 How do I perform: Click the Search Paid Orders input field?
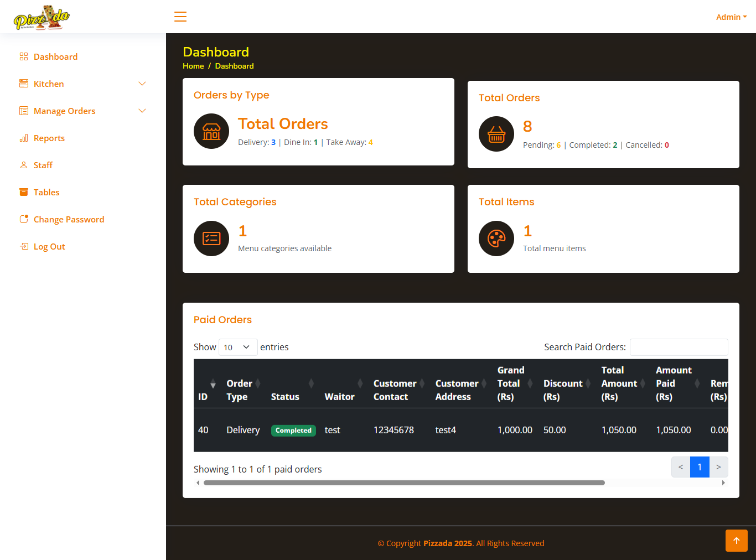[x=679, y=347]
